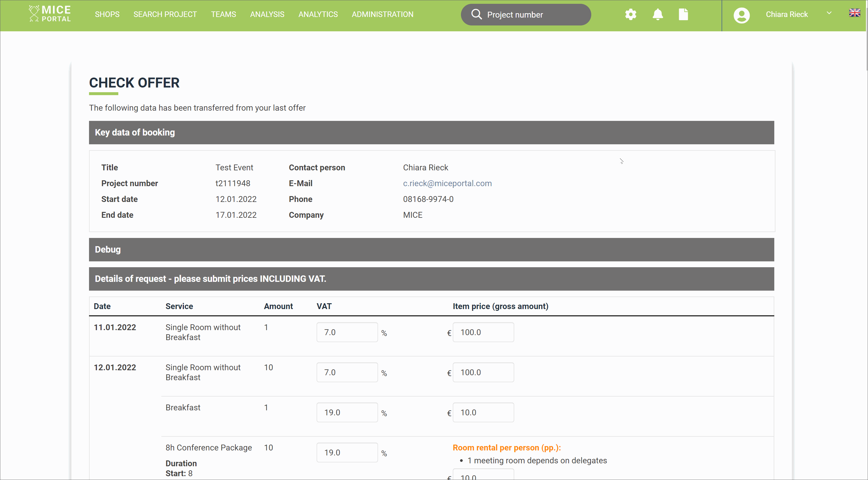The image size is (868, 480).
Task: Select the phone number 08168-9974-0
Action: pyautogui.click(x=428, y=199)
